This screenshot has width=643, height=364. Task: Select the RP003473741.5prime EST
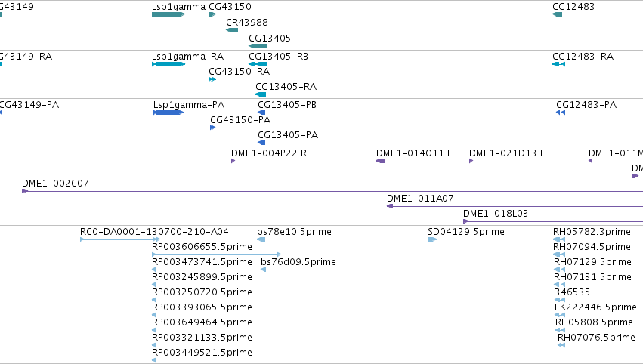coord(154,270)
